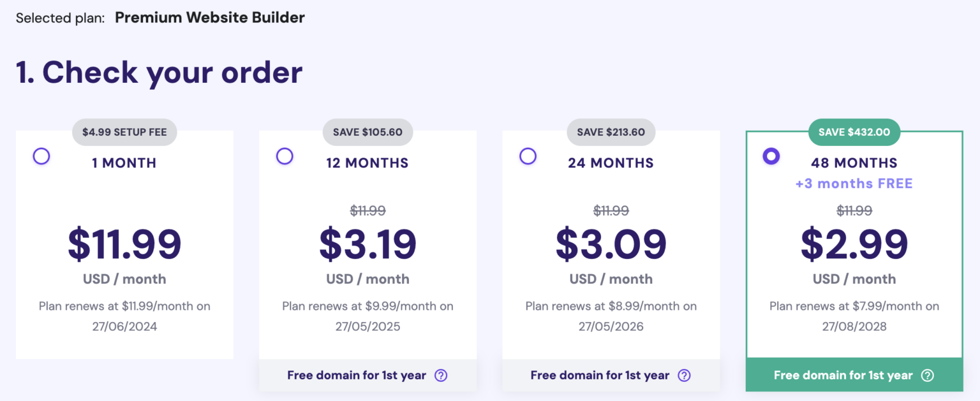Viewport: 980px width, 401px height.
Task: Click the SAVE $432.00 badge
Action: point(854,132)
